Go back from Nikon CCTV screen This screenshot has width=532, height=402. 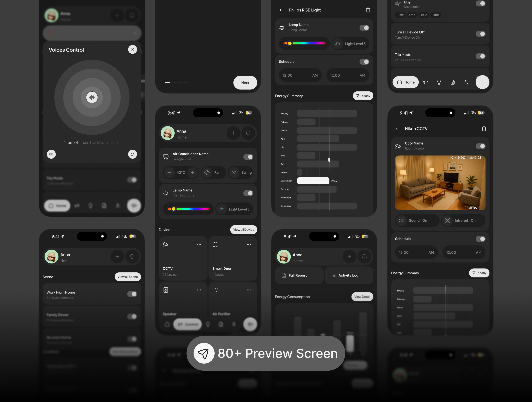[397, 129]
